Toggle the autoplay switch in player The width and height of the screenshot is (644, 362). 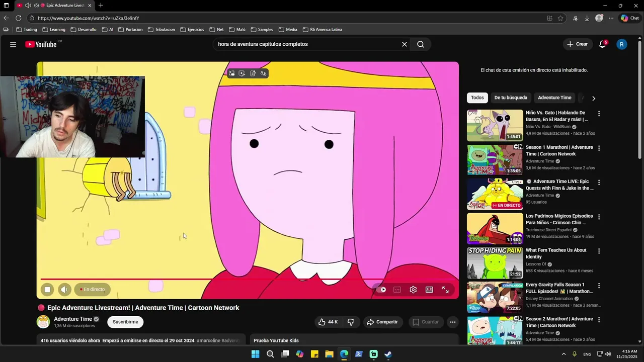click(382, 290)
